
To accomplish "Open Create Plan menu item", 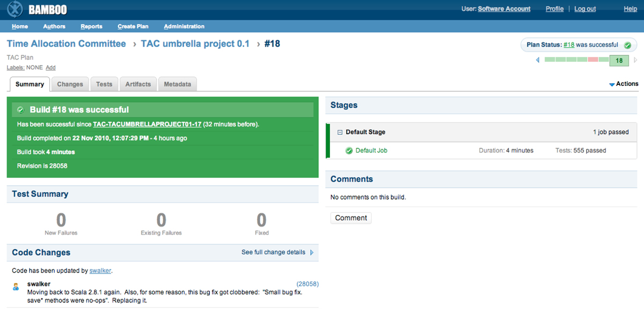I will 133,26.
